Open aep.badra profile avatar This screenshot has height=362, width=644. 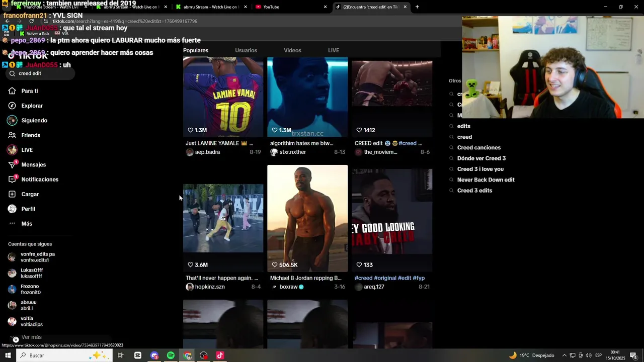(190, 152)
